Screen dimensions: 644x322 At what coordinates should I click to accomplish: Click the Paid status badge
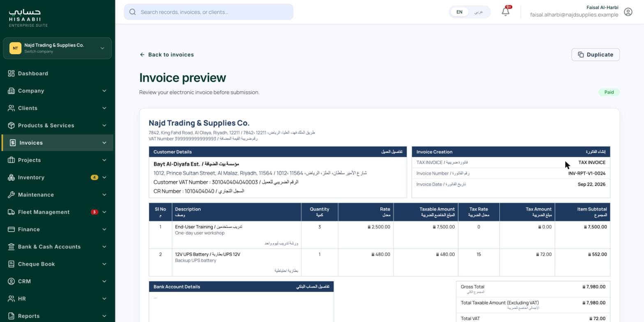pos(609,92)
